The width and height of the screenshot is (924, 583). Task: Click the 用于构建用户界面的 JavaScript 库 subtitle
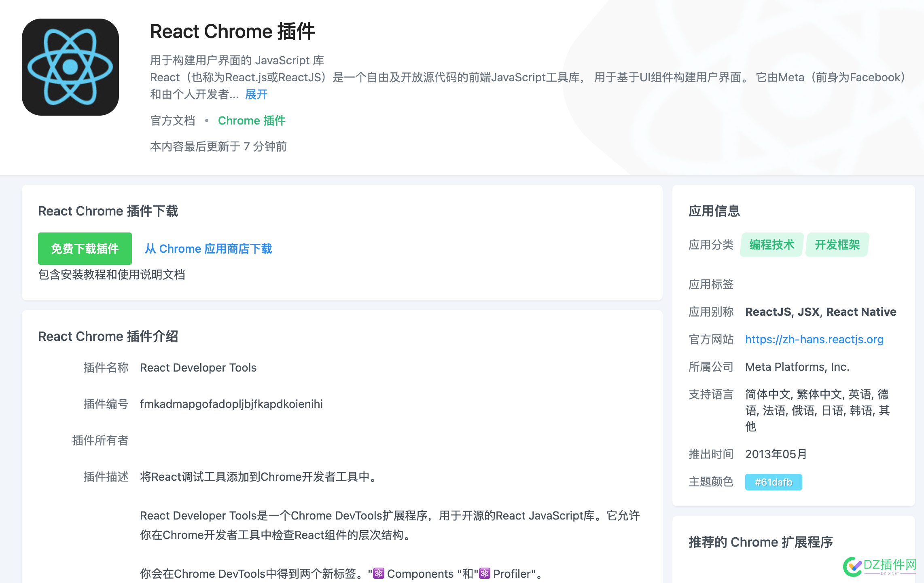(237, 60)
